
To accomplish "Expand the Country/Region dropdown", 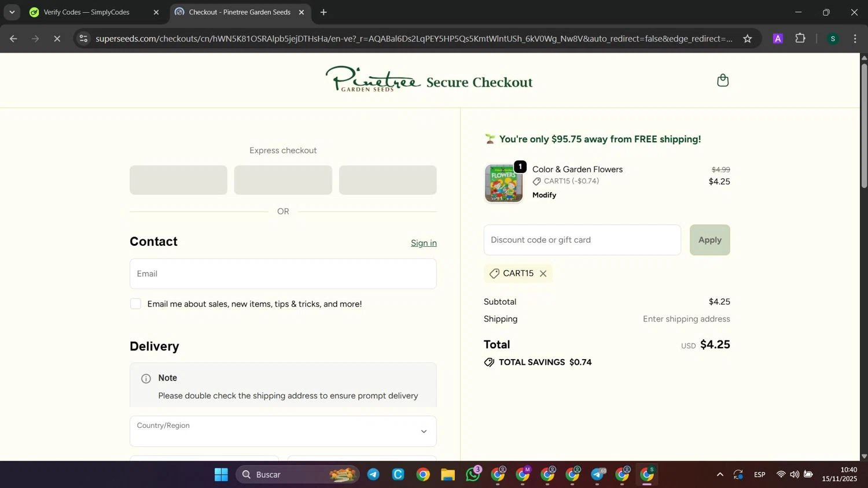I will (283, 431).
